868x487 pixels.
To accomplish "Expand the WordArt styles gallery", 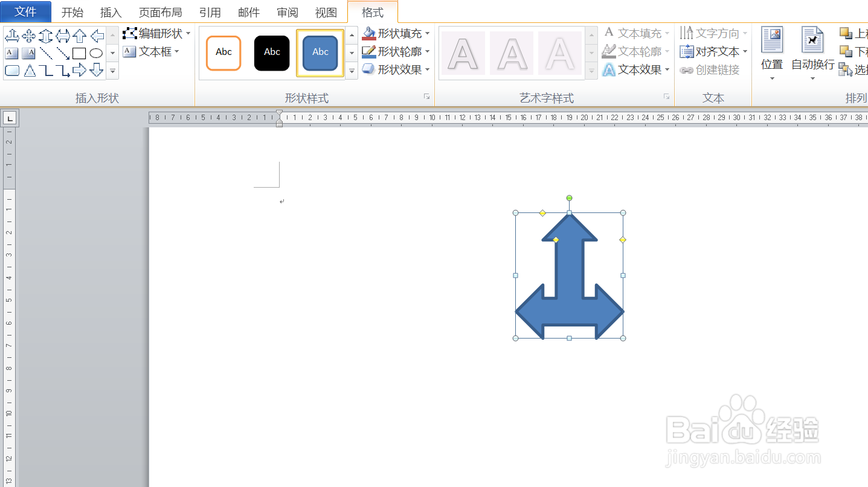I will pos(592,71).
